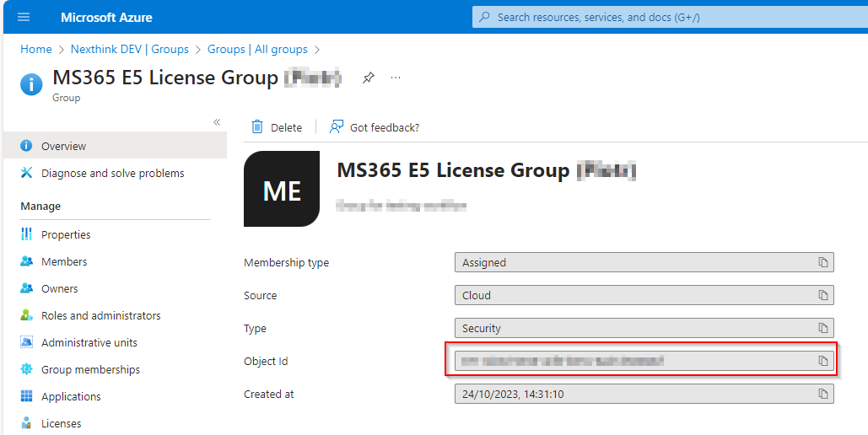
Task: Copy the Object Id to clipboard
Action: 823,361
